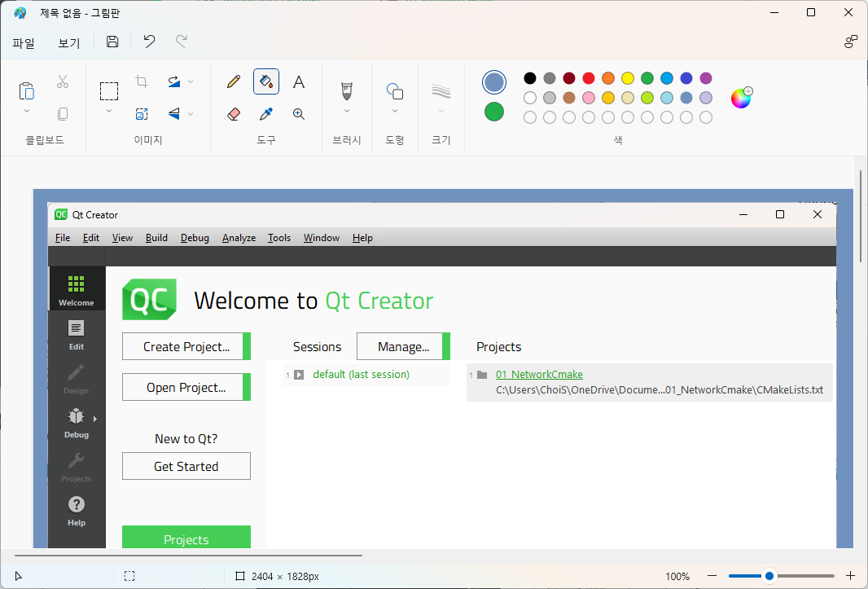Image resolution: width=868 pixels, height=589 pixels.
Task: Pick the purple palette color
Action: (x=706, y=78)
